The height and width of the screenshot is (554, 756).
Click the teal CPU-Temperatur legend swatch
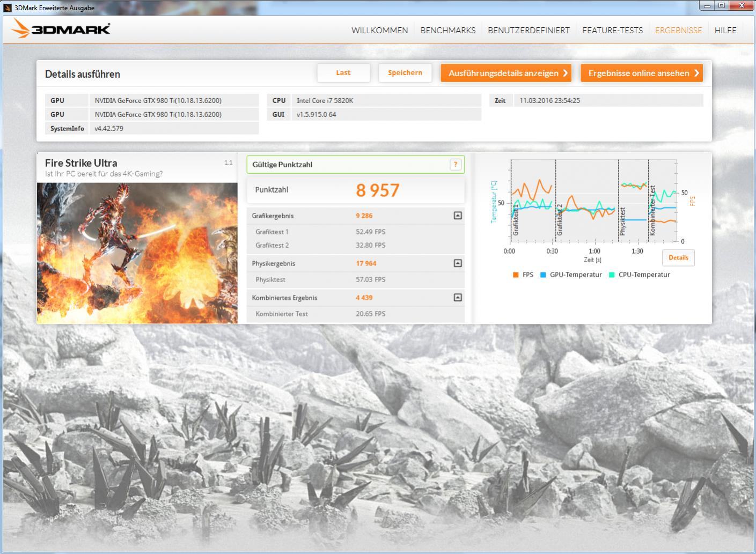tap(612, 275)
